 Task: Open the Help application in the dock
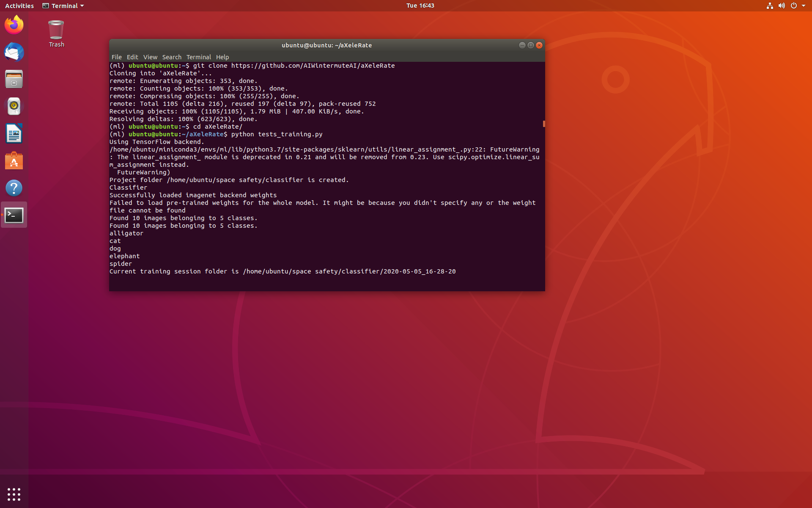point(14,188)
